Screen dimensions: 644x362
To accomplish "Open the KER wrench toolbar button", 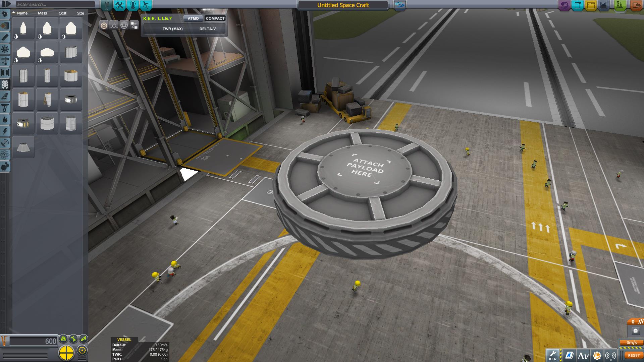I will (552, 355).
